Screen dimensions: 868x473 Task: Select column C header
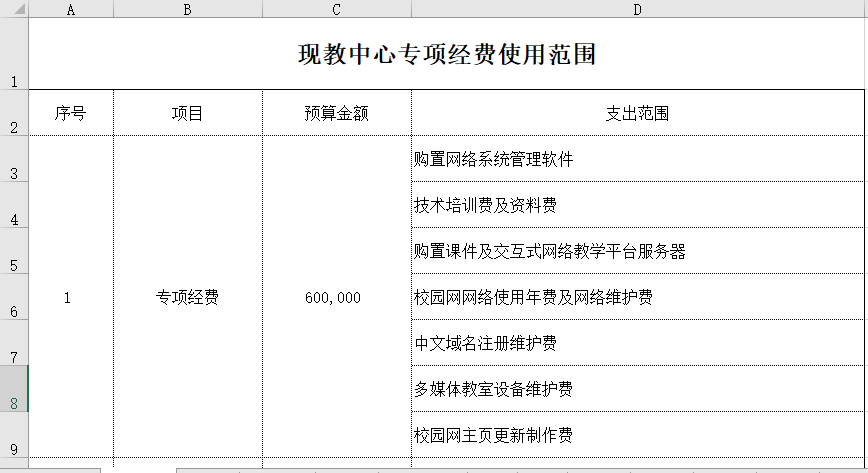(x=336, y=9)
